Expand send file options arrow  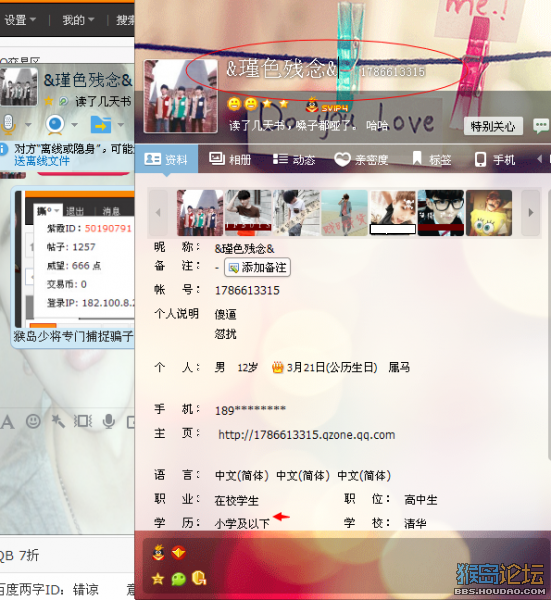tap(121, 125)
